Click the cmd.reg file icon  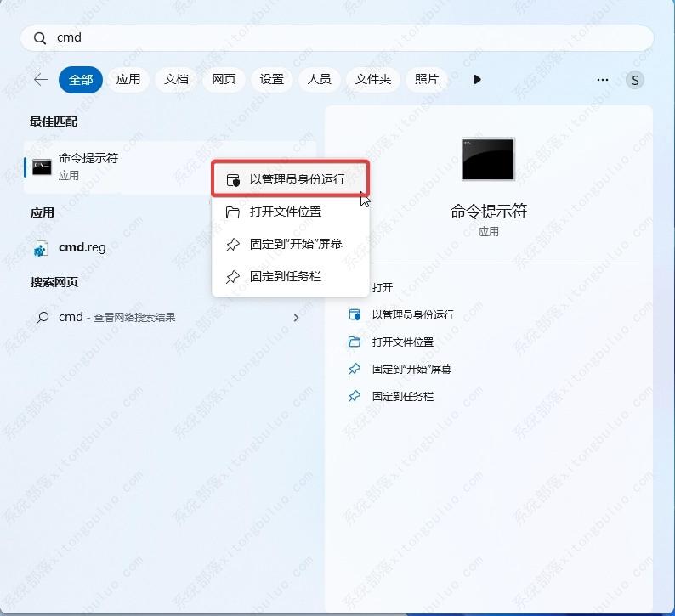point(41,248)
